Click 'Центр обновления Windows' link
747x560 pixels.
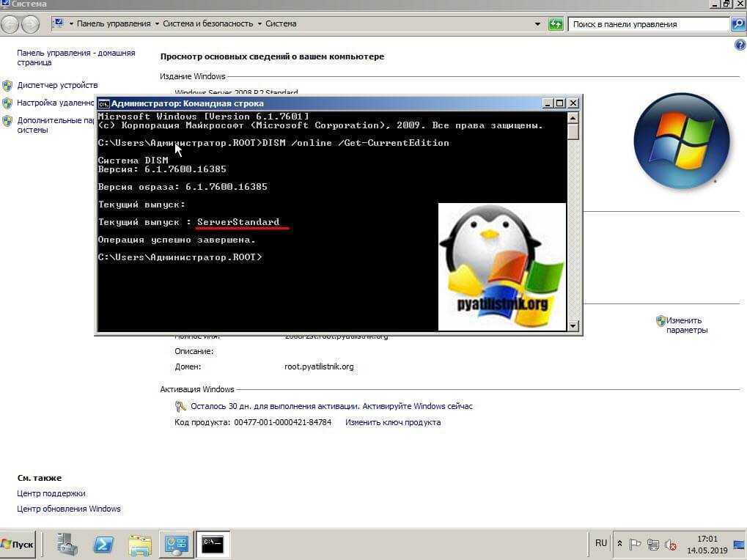pos(69,509)
